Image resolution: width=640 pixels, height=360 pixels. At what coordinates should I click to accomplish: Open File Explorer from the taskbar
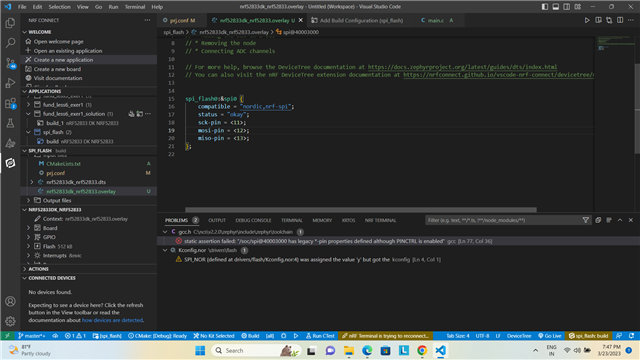click(349, 350)
